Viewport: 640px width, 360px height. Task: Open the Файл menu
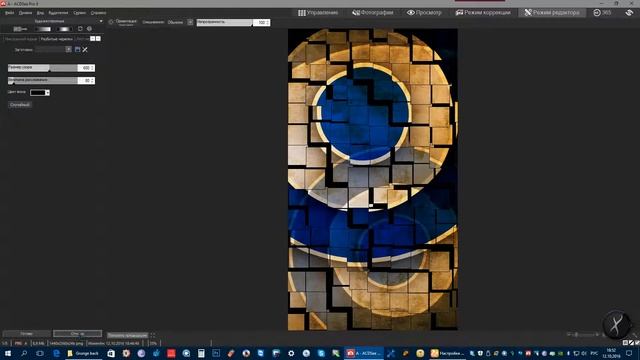(9, 13)
